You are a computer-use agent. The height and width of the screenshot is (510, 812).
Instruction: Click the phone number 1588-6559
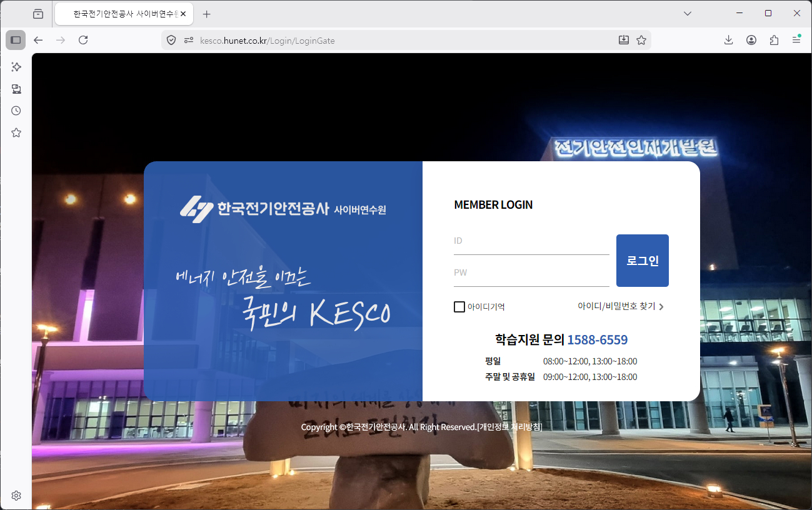coord(598,340)
